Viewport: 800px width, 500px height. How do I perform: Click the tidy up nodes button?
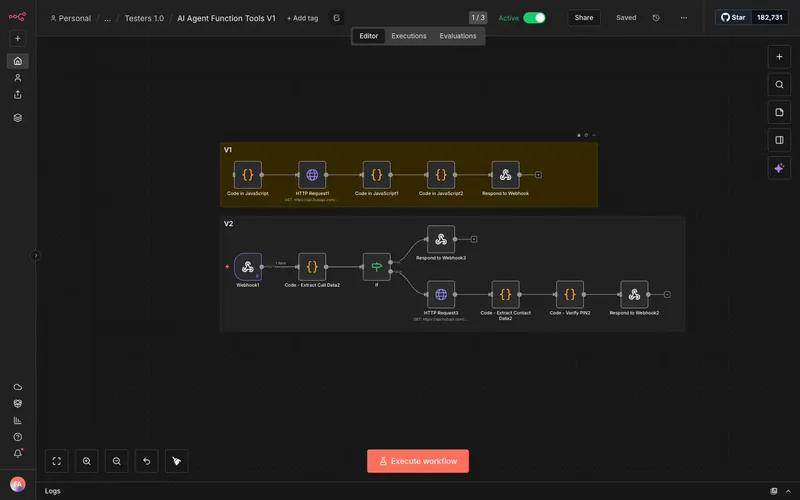177,461
